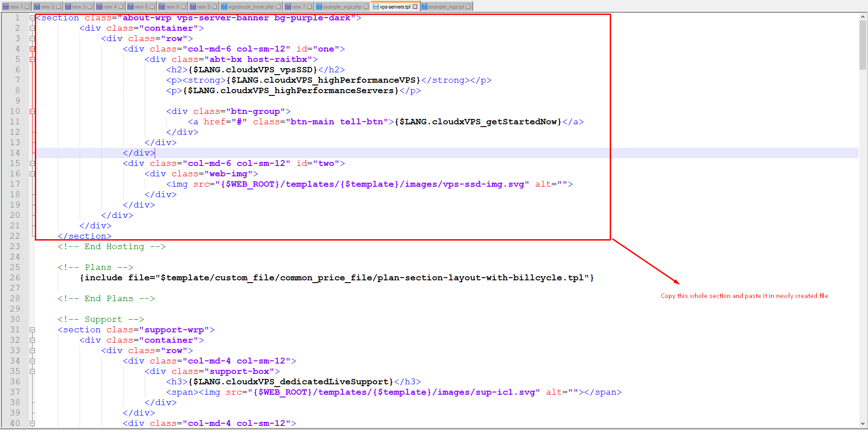Collapse the btn-group div on line 10

32,111
